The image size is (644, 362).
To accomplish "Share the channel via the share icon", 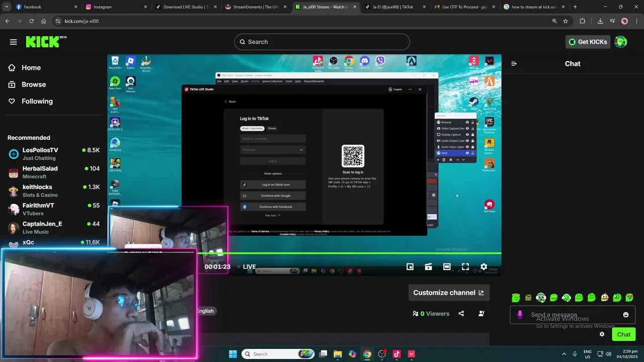I will click(x=461, y=314).
